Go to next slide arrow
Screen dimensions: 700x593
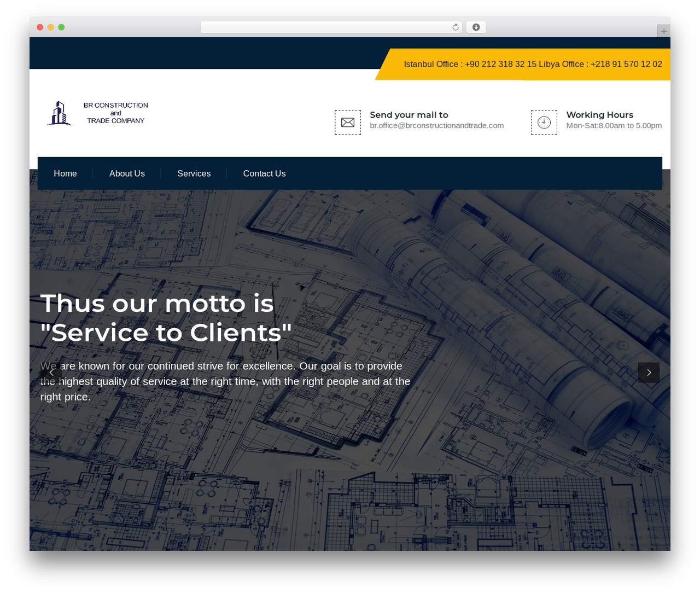click(x=649, y=373)
